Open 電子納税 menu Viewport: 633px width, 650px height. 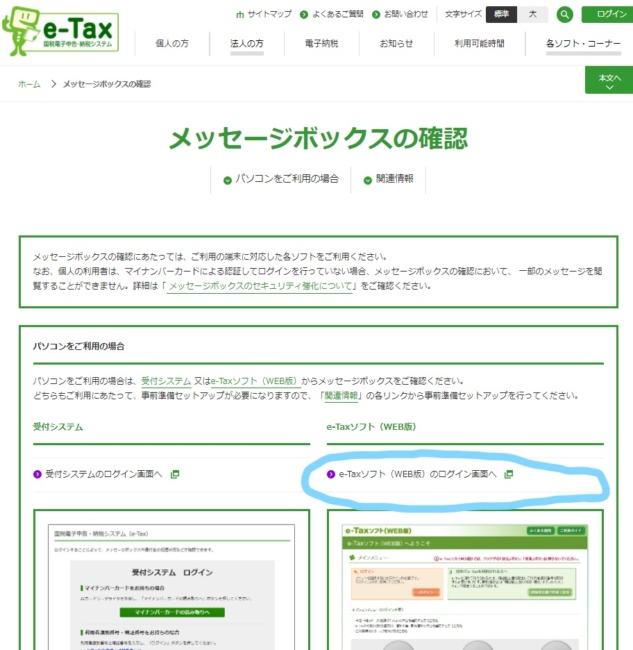pyautogui.click(x=322, y=44)
